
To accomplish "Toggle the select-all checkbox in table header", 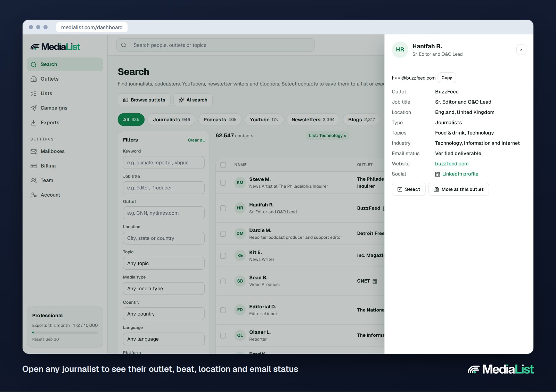I will point(223,165).
